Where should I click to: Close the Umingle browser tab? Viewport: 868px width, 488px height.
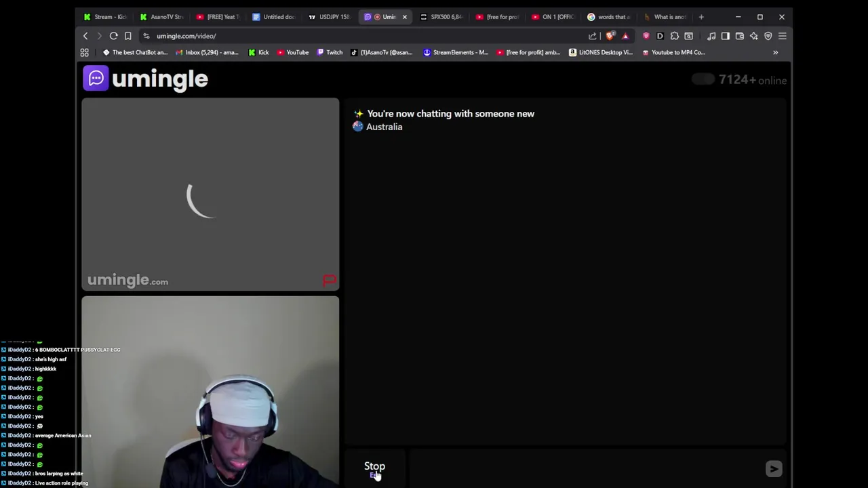click(x=404, y=17)
